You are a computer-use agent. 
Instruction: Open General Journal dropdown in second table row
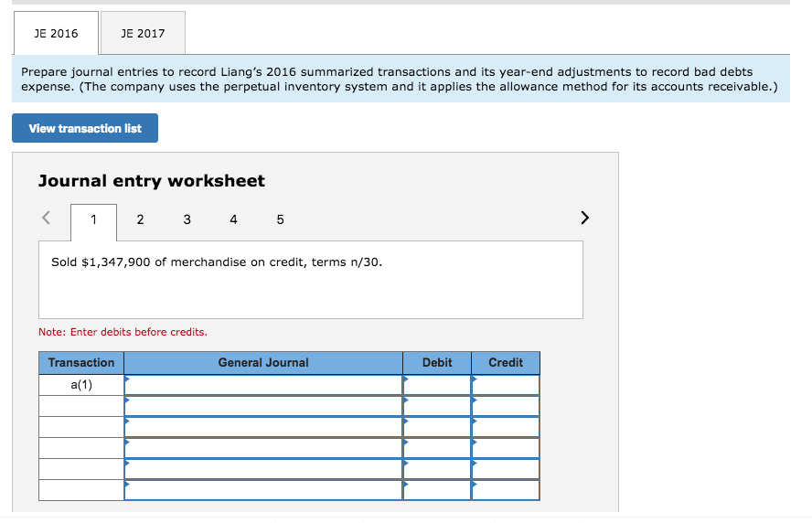coord(263,406)
